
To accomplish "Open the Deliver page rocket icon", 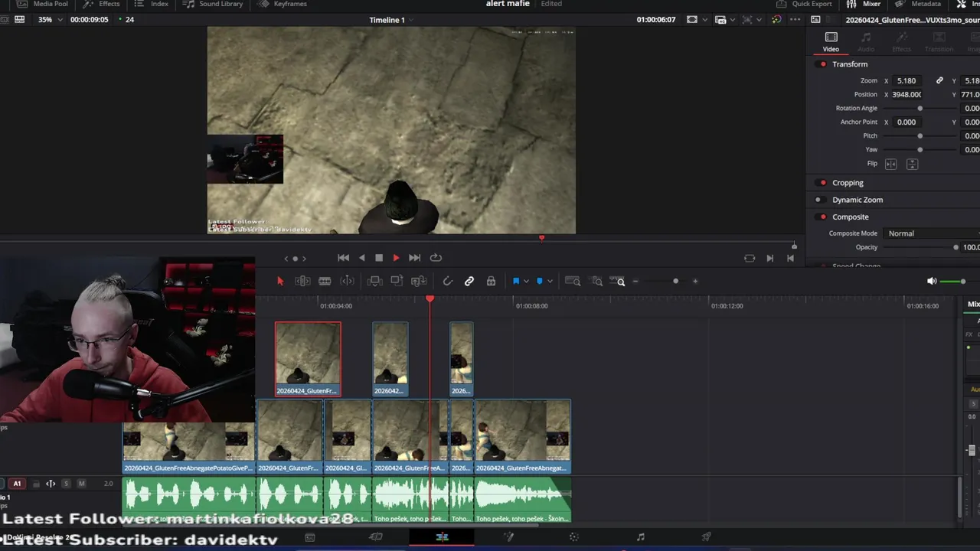I will coord(707,537).
